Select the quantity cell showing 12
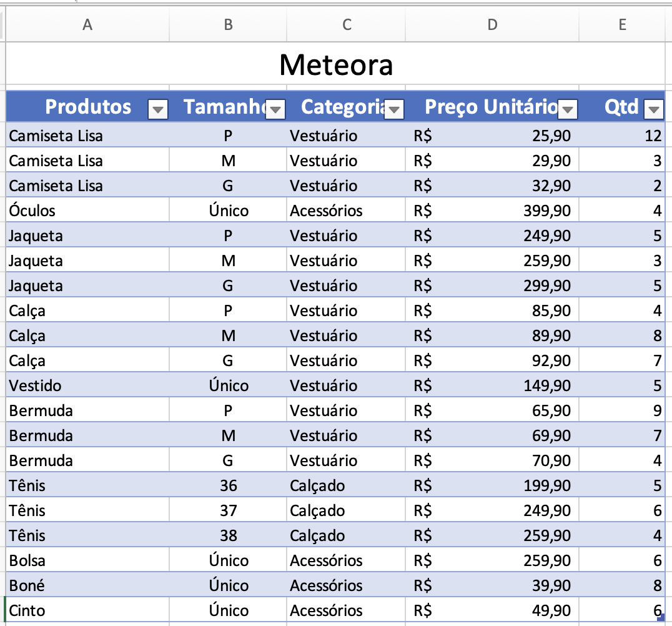This screenshot has height=626, width=672. (622, 136)
